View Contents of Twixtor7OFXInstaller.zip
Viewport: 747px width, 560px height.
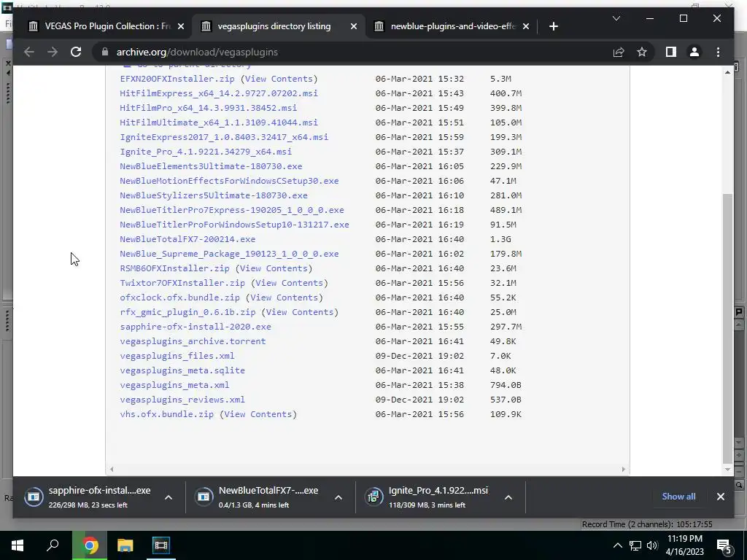(290, 283)
